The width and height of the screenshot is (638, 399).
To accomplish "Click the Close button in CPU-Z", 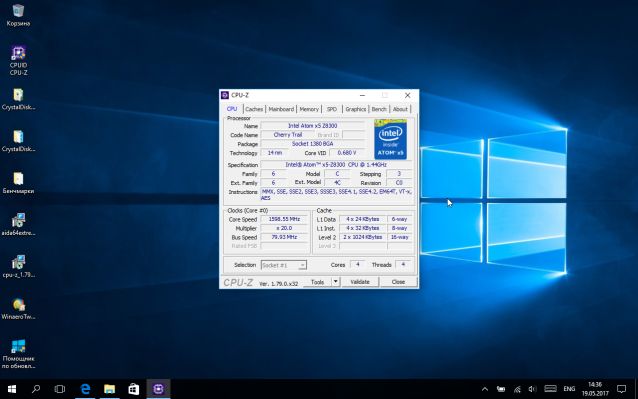I will (x=398, y=282).
